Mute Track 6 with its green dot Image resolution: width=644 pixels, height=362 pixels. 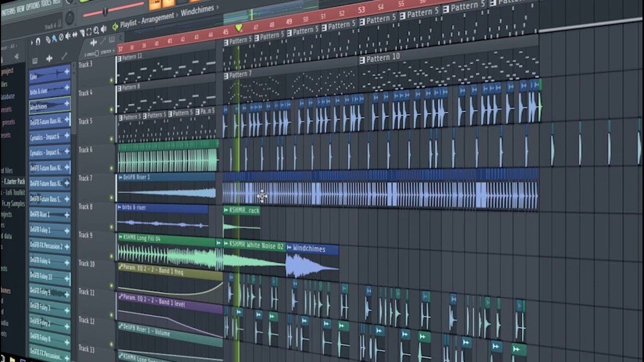click(111, 167)
